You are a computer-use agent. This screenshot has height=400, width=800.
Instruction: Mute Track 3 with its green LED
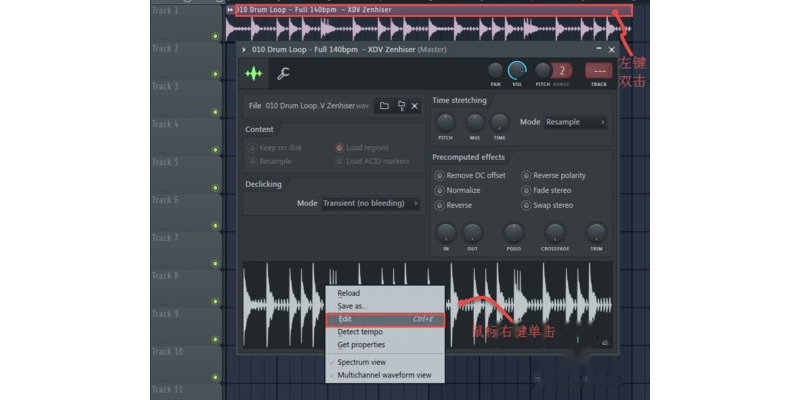(x=215, y=112)
